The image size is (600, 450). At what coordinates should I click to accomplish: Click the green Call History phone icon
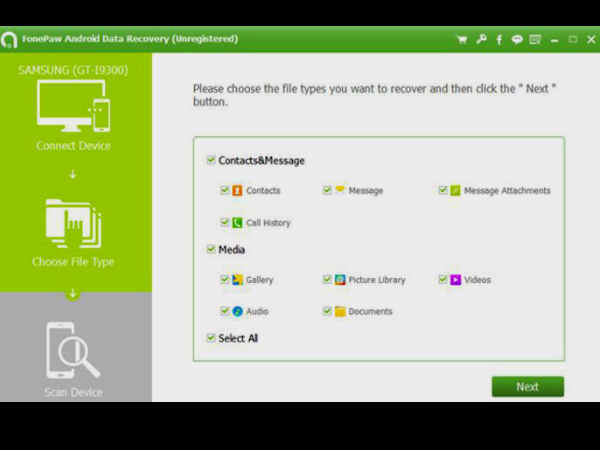(x=237, y=222)
